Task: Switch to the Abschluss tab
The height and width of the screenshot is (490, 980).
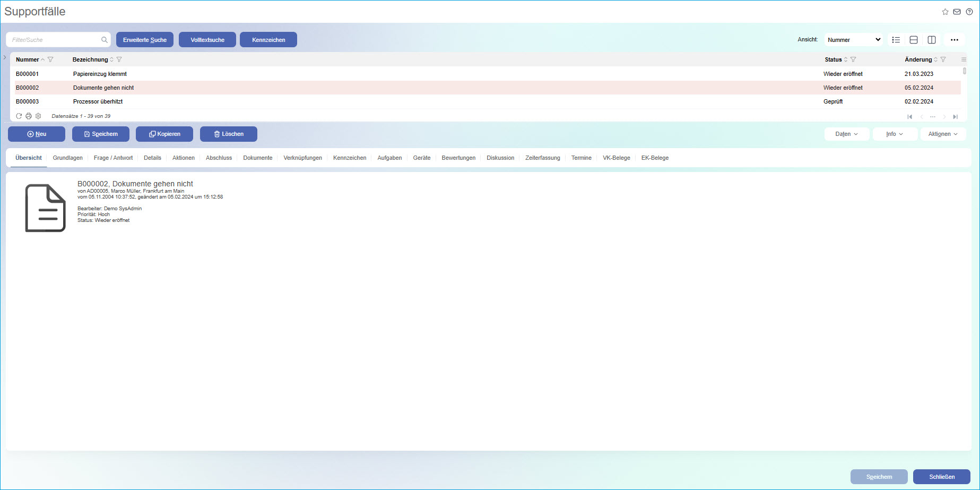Action: (219, 158)
